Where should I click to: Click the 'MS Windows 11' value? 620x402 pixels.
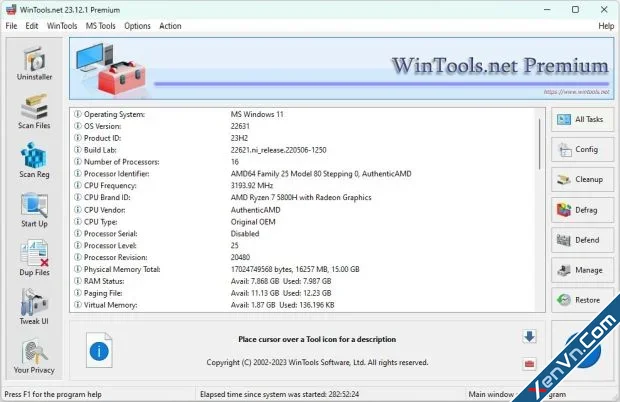[257, 114]
